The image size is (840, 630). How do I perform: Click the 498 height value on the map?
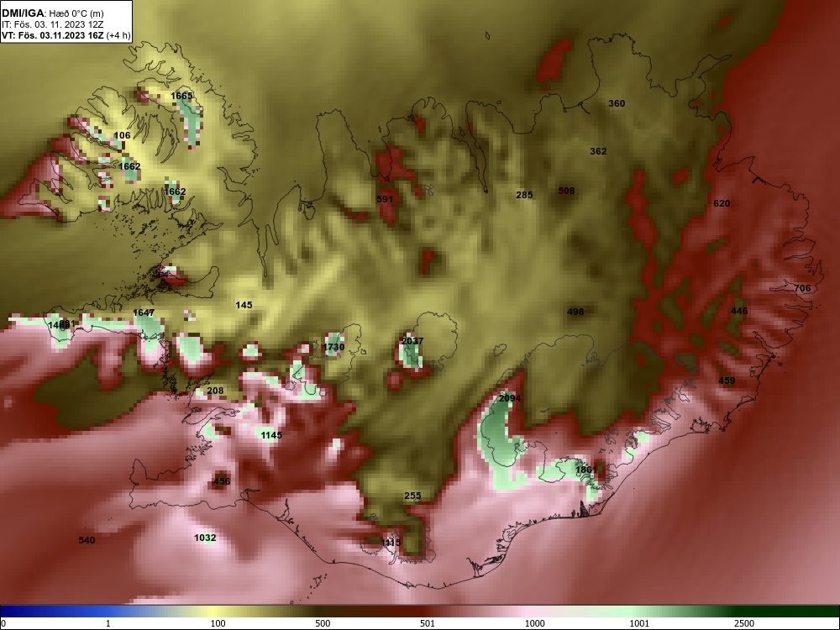point(575,312)
